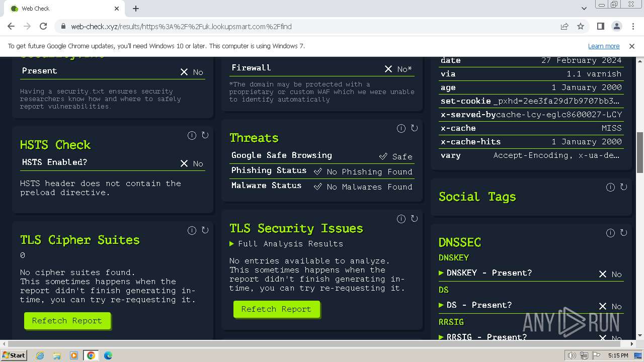Reload the TLS Security Issues card
This screenshot has width=644, height=362.
pyautogui.click(x=414, y=219)
